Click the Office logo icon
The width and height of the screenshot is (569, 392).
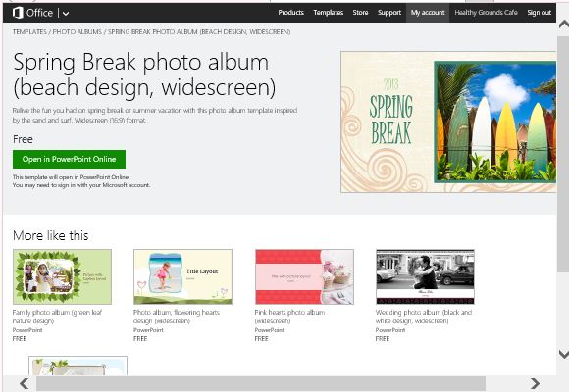click(18, 13)
